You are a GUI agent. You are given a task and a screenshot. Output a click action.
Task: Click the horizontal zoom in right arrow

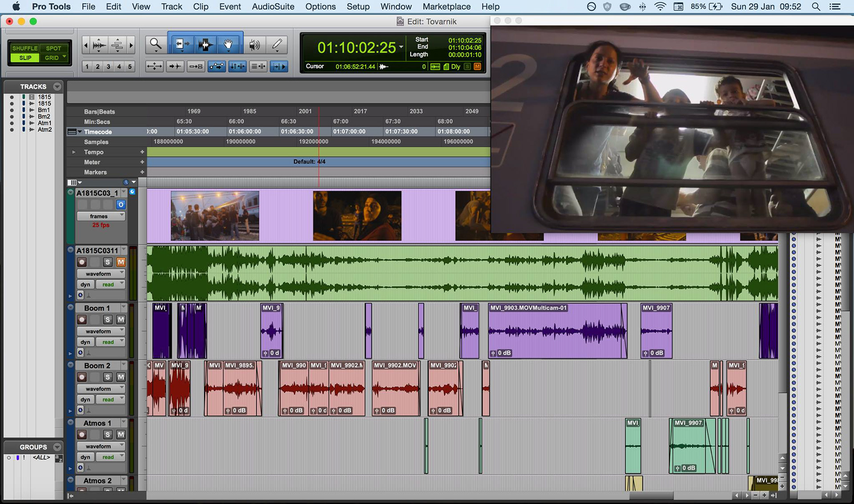click(131, 45)
